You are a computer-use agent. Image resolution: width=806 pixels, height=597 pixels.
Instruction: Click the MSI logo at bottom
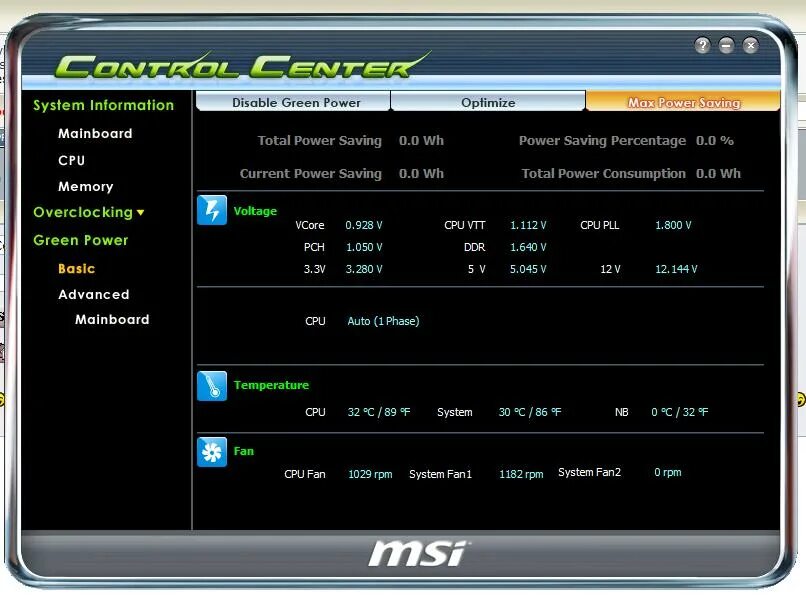pyautogui.click(x=418, y=553)
